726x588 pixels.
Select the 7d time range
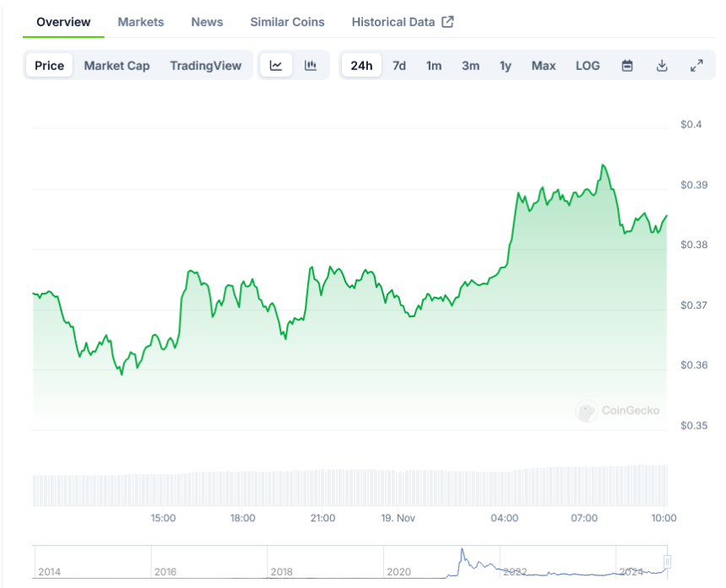(399, 65)
